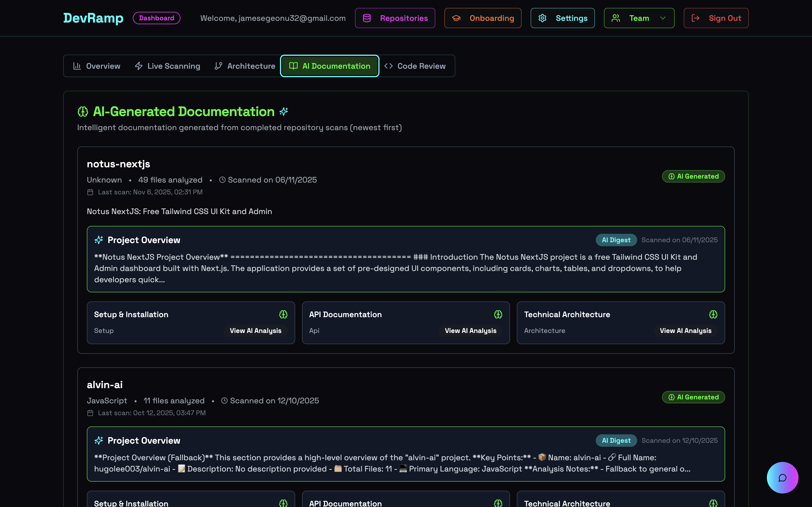Viewport: 812px width, 507px height.
Task: Click View AI Analysis under API Documentation
Action: pyautogui.click(x=470, y=331)
